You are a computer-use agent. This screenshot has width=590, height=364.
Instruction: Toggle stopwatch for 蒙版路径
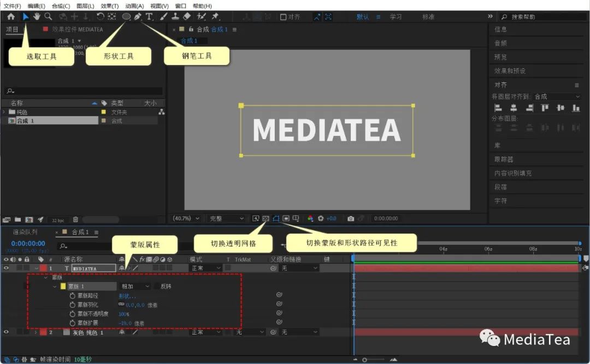[72, 296]
